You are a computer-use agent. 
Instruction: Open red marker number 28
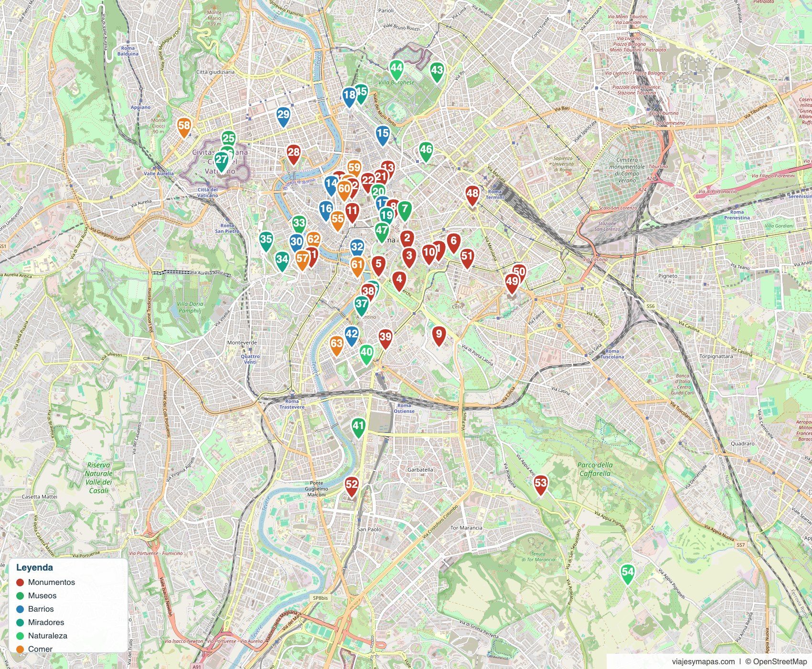click(x=294, y=154)
